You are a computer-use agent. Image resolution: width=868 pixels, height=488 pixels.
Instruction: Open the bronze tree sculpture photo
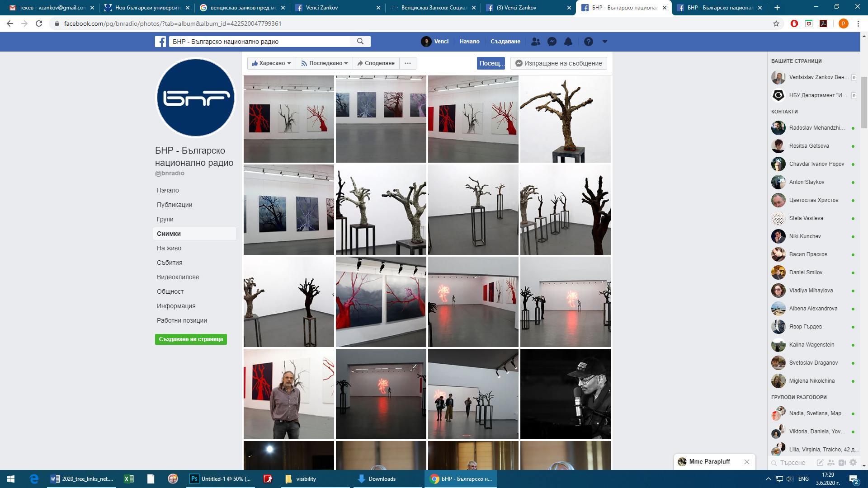pos(566,119)
